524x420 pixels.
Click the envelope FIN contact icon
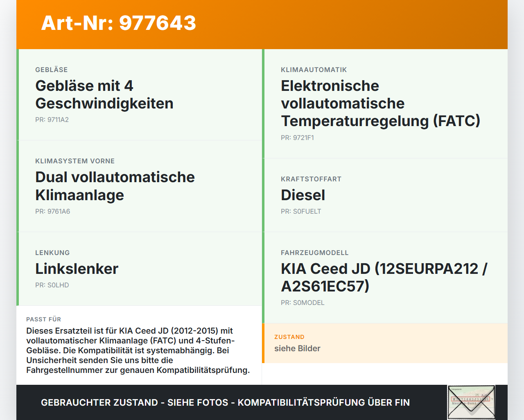tap(471, 402)
